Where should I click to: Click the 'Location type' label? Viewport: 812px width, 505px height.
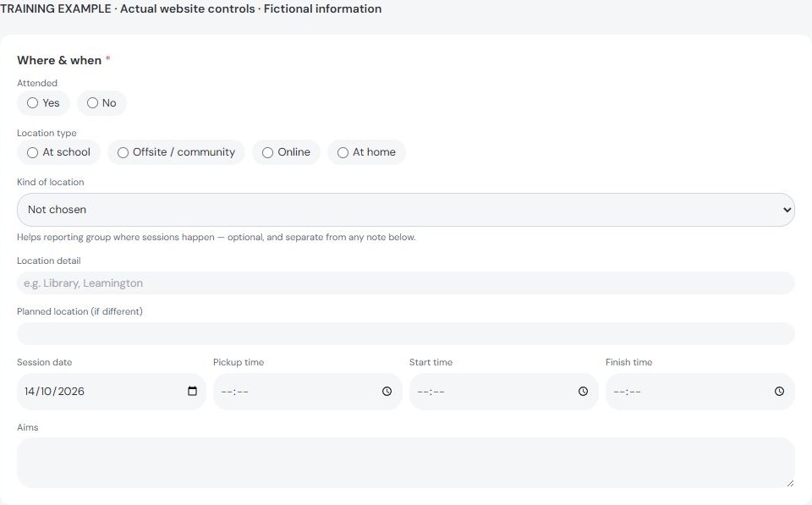pyautogui.click(x=47, y=133)
